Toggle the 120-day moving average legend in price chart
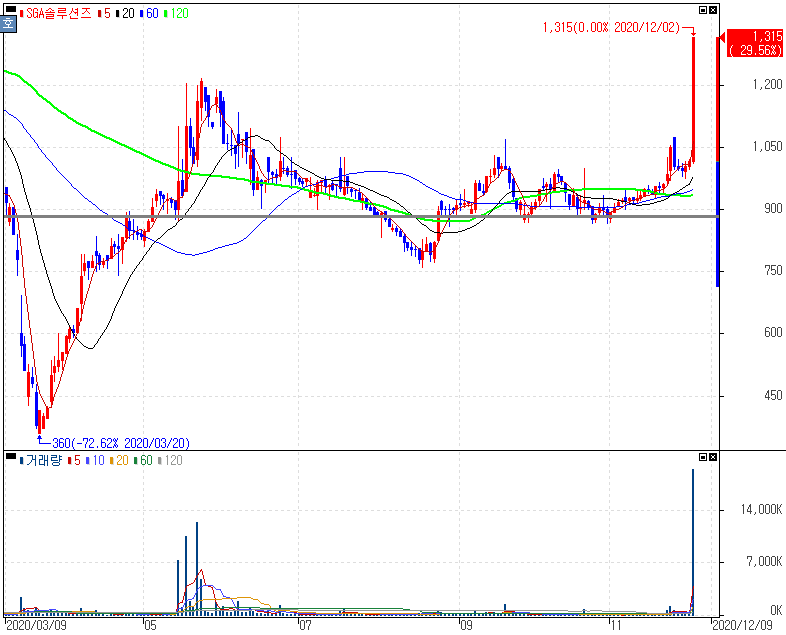Viewport: 786px width, 635px height. click(176, 14)
